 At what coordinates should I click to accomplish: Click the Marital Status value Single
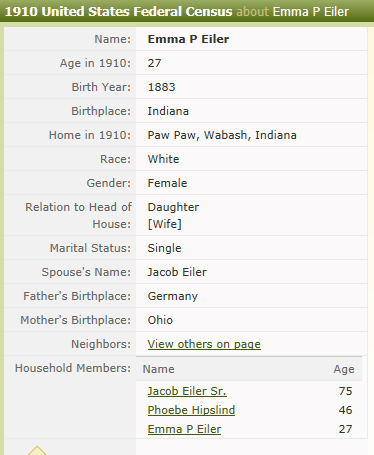(x=164, y=248)
